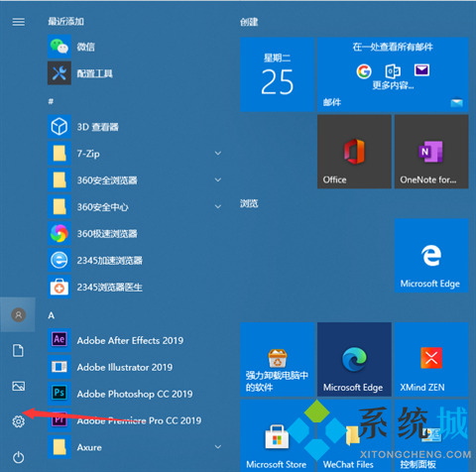The width and height of the screenshot is (476, 472).
Task: Click the 配置工具 label text
Action: click(x=95, y=73)
